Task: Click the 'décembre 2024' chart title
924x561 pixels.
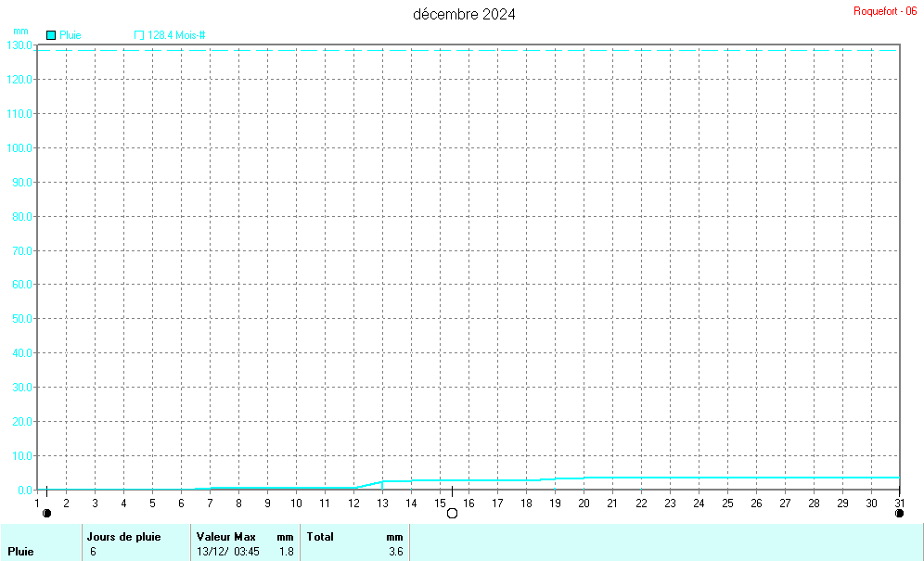Action: click(x=464, y=14)
